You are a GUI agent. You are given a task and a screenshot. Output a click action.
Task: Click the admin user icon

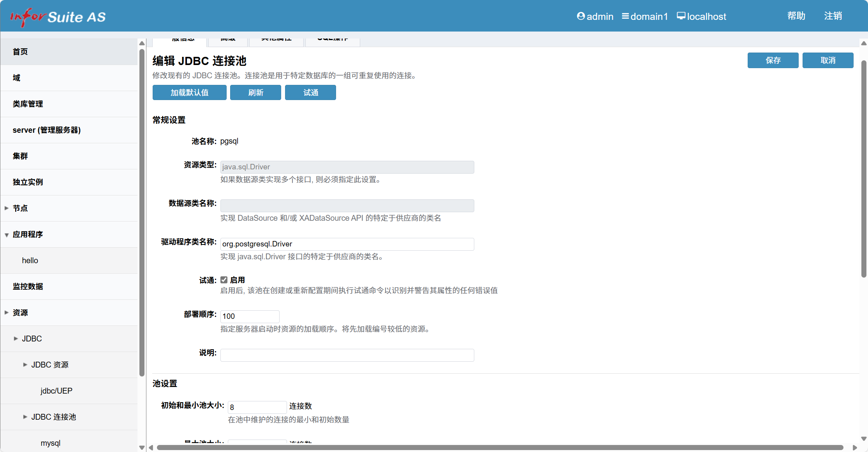581,16
